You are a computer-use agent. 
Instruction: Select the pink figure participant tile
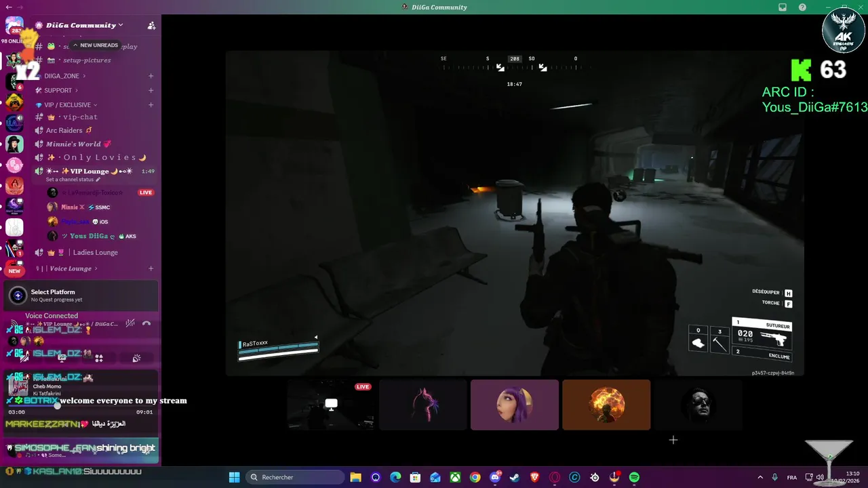423,405
